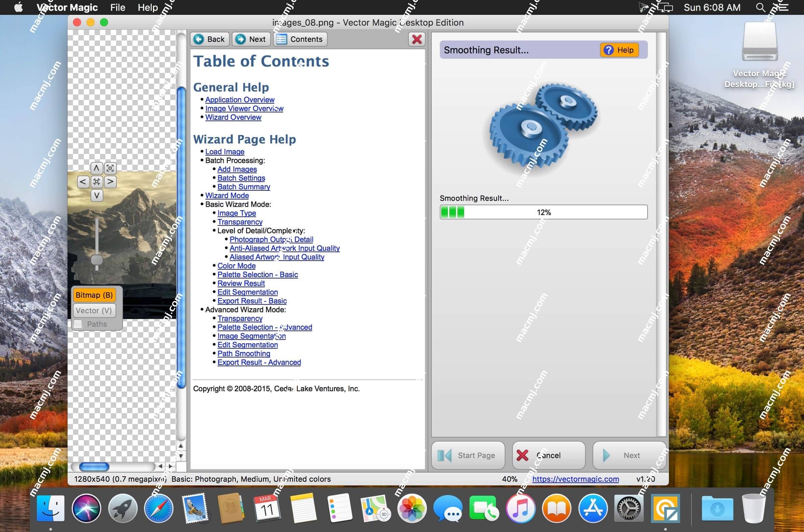Open the Help menu in menu bar
Image resolution: width=804 pixels, height=532 pixels.
[x=147, y=7]
